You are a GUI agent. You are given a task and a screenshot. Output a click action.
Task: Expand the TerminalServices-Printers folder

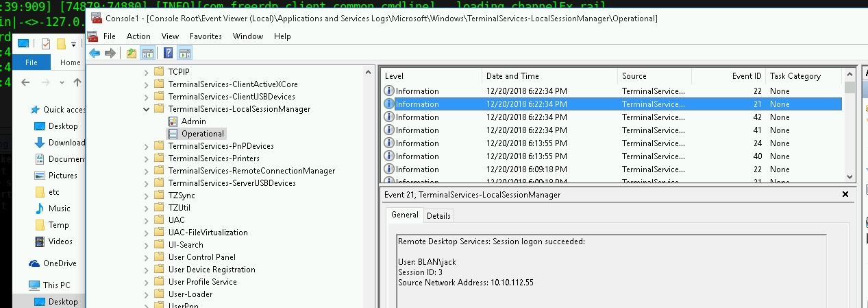coord(146,158)
